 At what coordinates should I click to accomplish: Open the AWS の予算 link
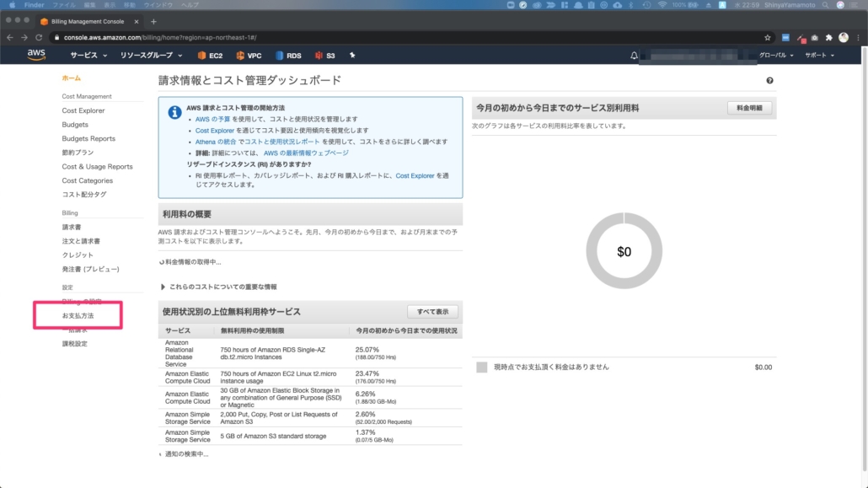pos(217,120)
